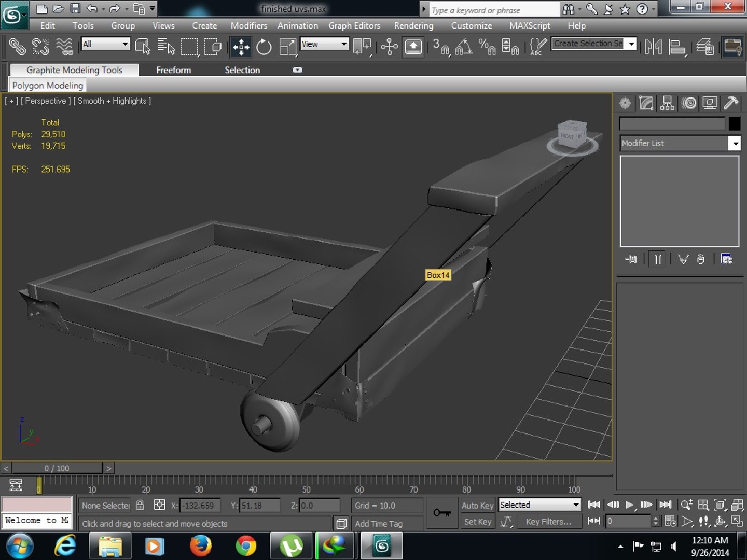Open the Motion command panel tab
This screenshot has height=560, width=747.
pyautogui.click(x=689, y=103)
